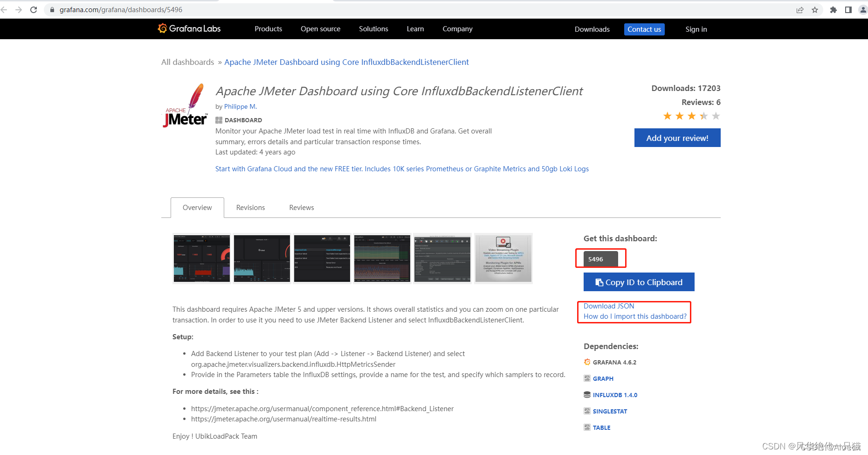Click the SINGLESTAT dependency link
Screen dimensions: 868x455
pos(610,411)
